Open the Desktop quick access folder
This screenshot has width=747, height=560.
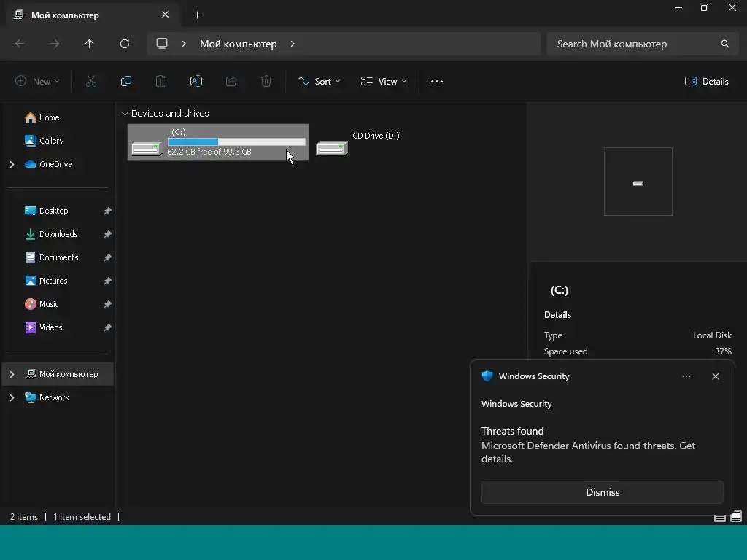coord(46,211)
